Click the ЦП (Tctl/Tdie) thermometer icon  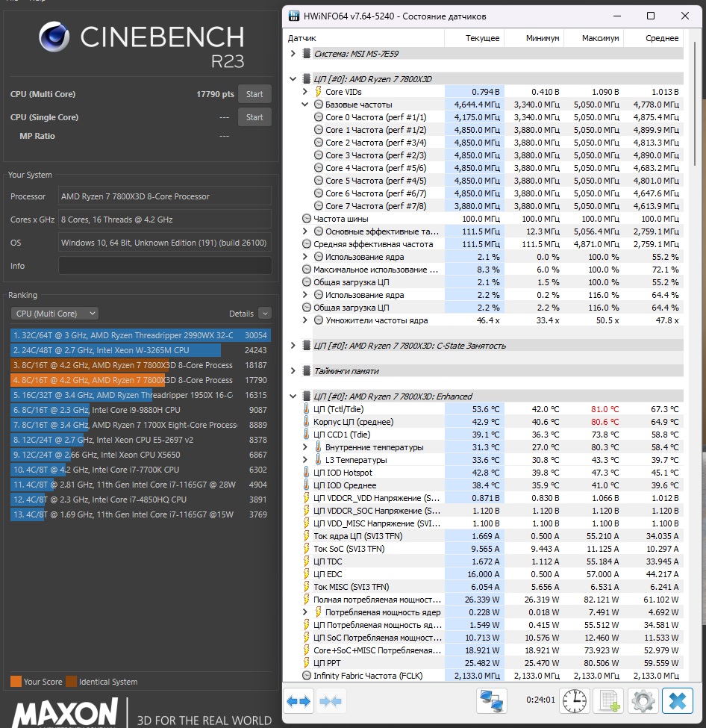pos(306,409)
